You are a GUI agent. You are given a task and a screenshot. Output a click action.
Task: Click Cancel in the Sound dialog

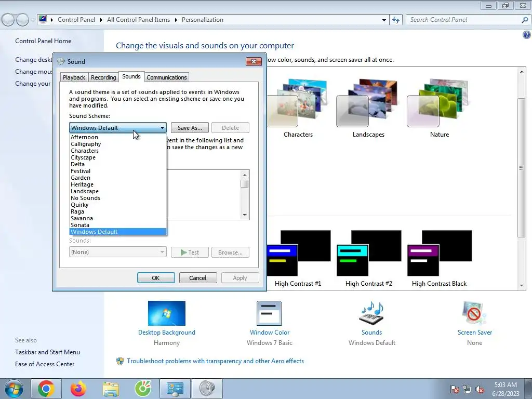pyautogui.click(x=198, y=278)
